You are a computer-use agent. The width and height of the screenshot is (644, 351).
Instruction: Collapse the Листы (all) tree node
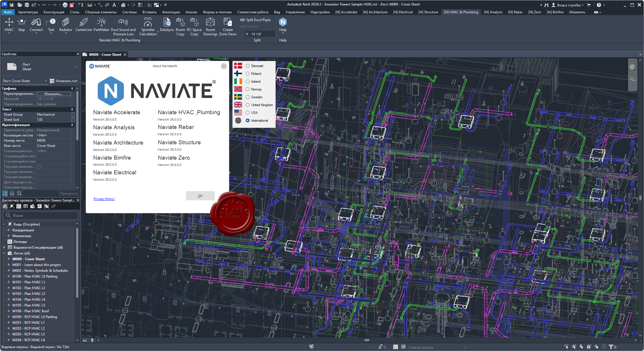pos(4,253)
